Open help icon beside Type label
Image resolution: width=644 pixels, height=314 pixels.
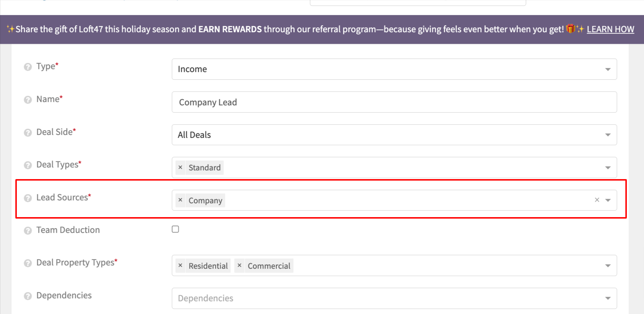pos(28,67)
